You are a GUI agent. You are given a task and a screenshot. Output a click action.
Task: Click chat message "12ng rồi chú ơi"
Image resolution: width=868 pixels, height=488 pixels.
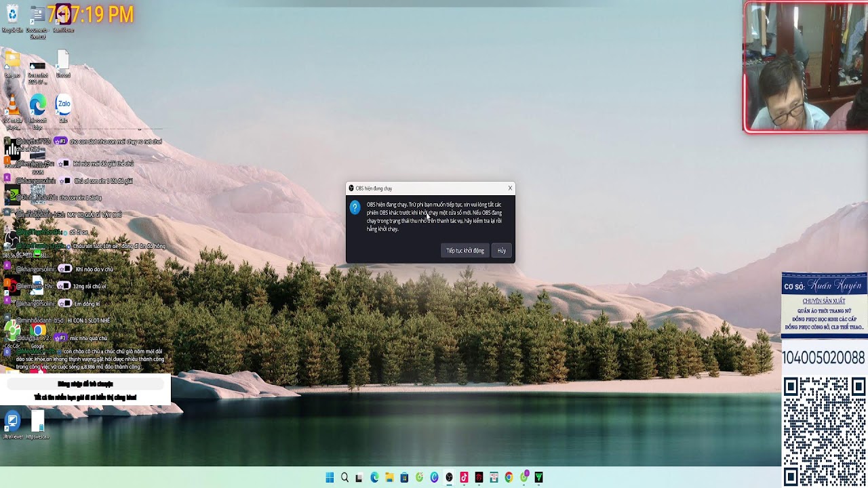coord(90,286)
